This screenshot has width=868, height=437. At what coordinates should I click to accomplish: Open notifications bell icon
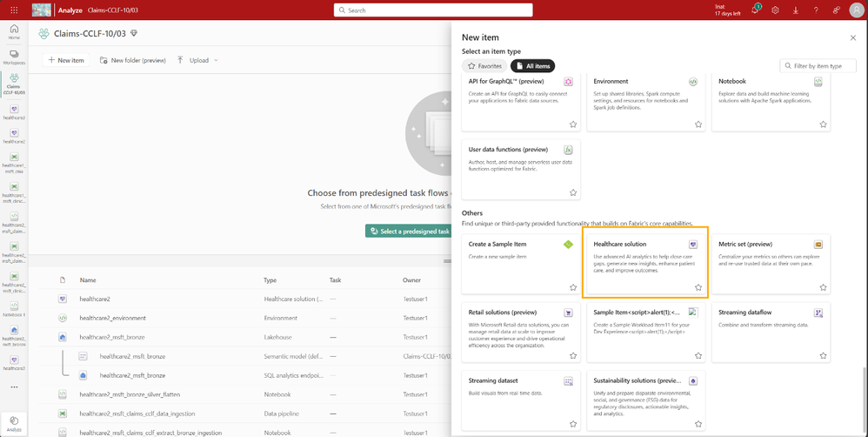[755, 10]
